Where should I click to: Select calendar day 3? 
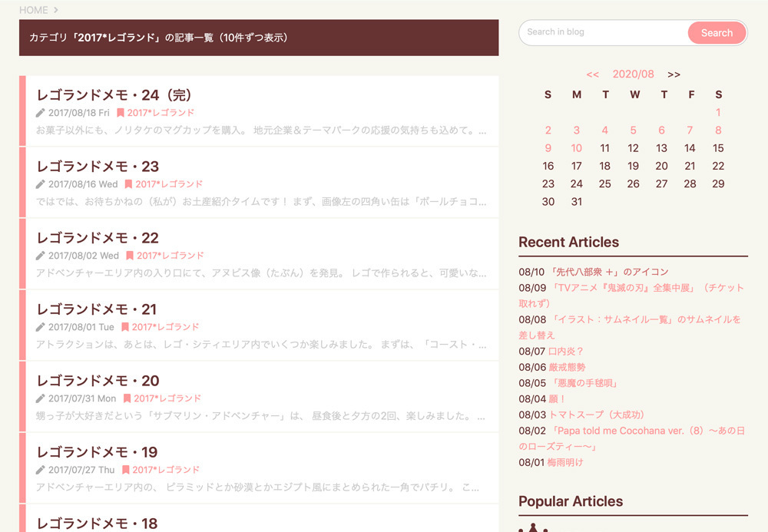[x=577, y=131]
